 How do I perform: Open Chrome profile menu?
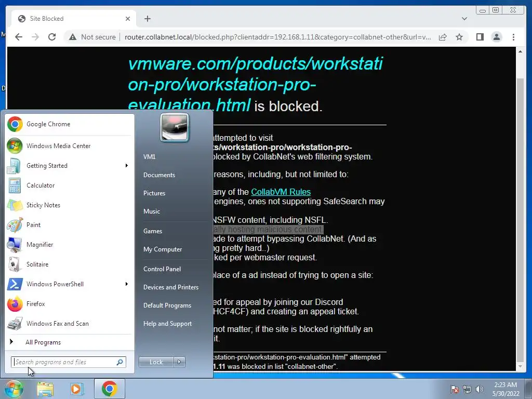496,37
